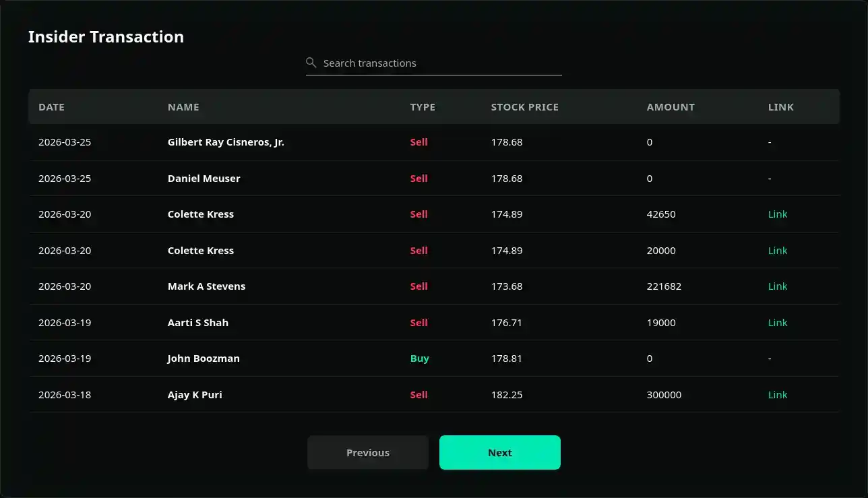Go to the Next page
Viewport: 868px width, 498px height.
coord(500,452)
